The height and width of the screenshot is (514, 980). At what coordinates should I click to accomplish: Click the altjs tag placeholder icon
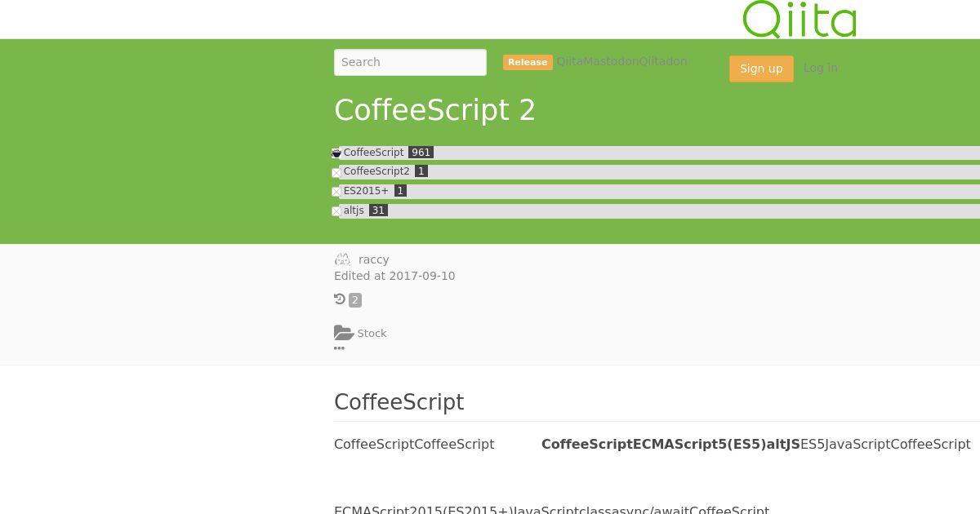pos(336,211)
